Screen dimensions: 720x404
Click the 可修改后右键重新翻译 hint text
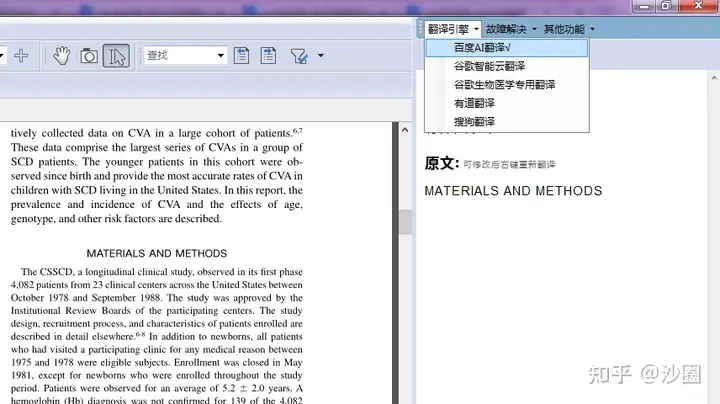509,164
